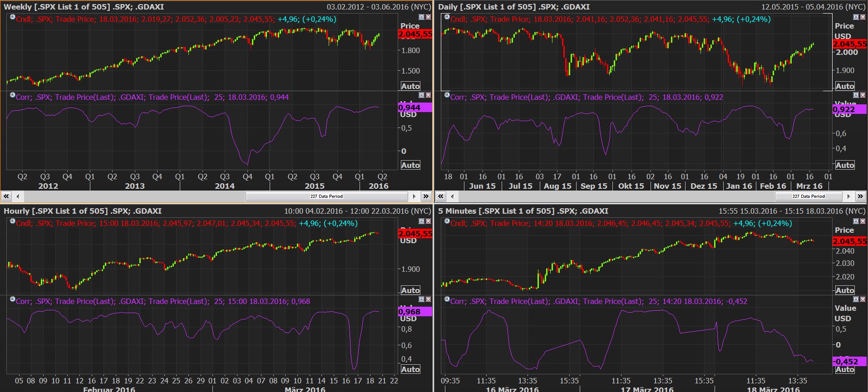
Task: Click the Corr legend ending 0,968
Action: pyautogui.click(x=163, y=301)
